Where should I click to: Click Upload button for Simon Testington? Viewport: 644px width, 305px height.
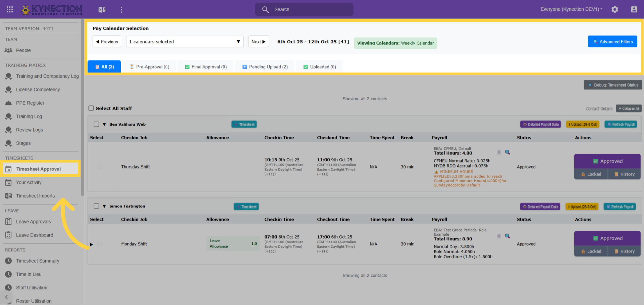coord(582,207)
